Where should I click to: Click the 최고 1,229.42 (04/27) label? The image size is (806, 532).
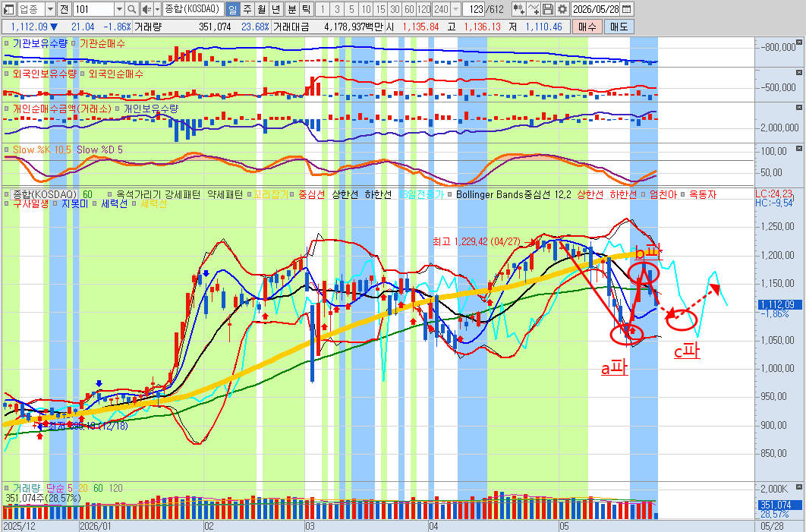click(477, 241)
